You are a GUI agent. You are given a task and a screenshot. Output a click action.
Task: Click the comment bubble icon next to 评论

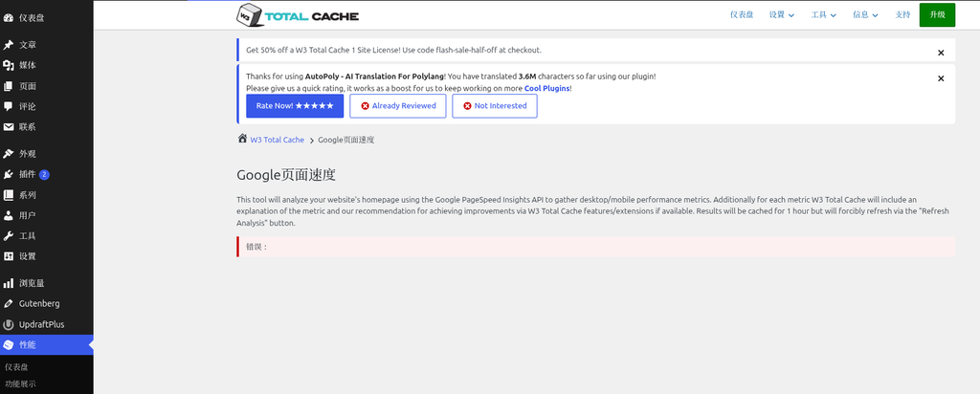[x=8, y=106]
